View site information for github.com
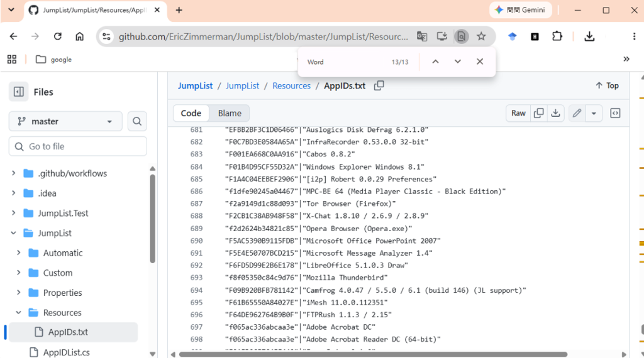644x358 pixels. (x=106, y=36)
